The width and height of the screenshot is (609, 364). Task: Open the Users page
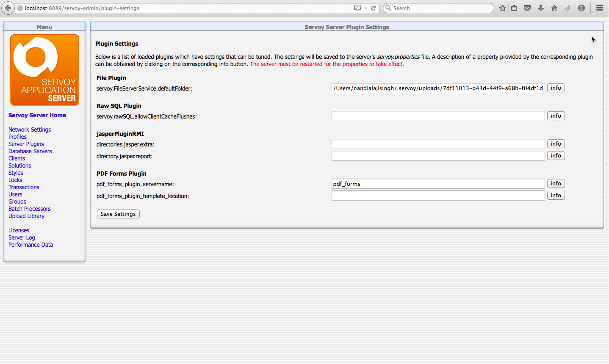[15, 194]
